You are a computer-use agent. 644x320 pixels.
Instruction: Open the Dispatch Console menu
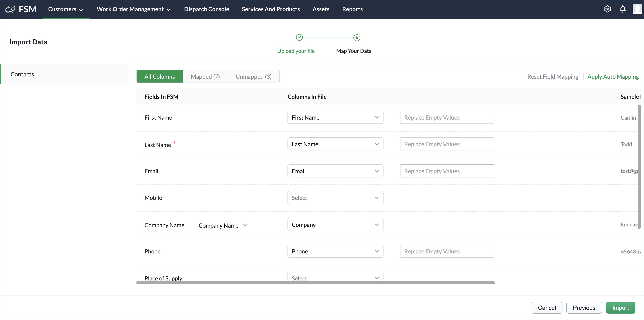207,9
